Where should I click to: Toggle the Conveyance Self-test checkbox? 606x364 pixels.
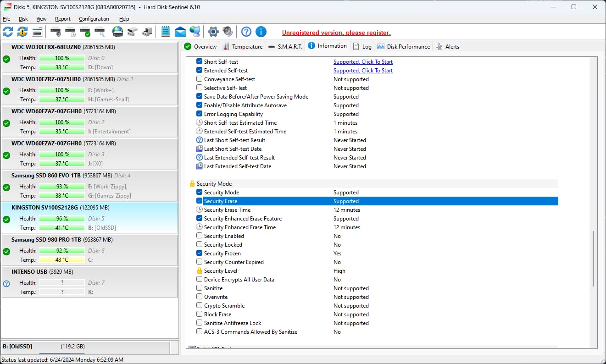tap(199, 79)
